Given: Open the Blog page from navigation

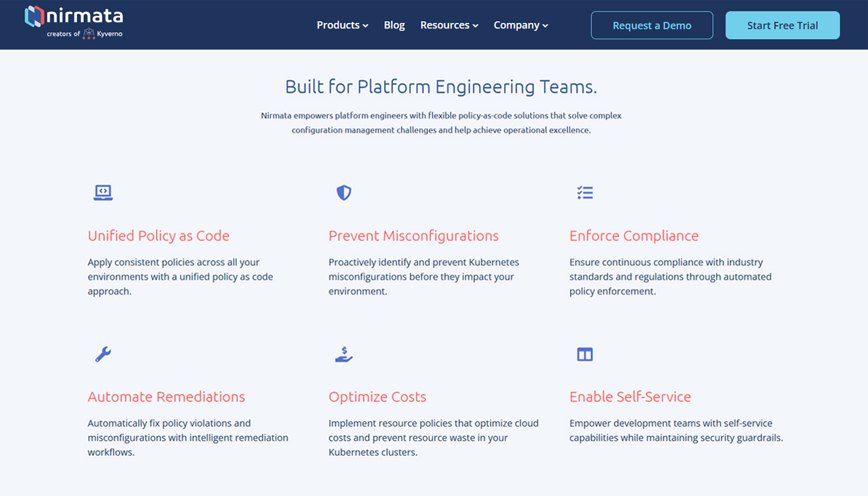Looking at the screenshot, I should click(x=394, y=25).
